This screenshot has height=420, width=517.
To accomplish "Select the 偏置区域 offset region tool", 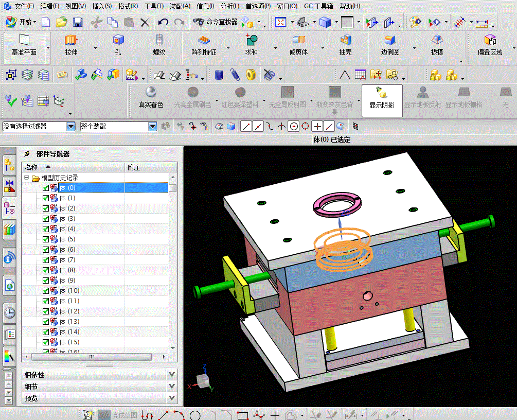I will pyautogui.click(x=490, y=45).
